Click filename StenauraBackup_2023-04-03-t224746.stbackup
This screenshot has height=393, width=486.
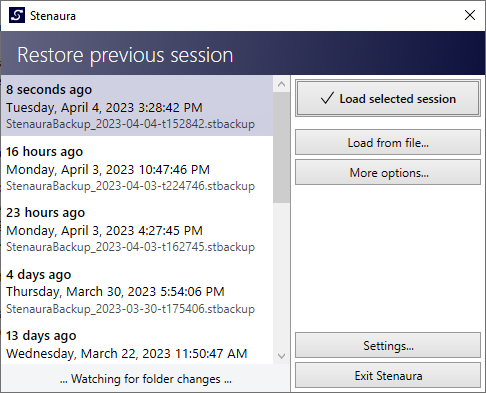point(130,186)
